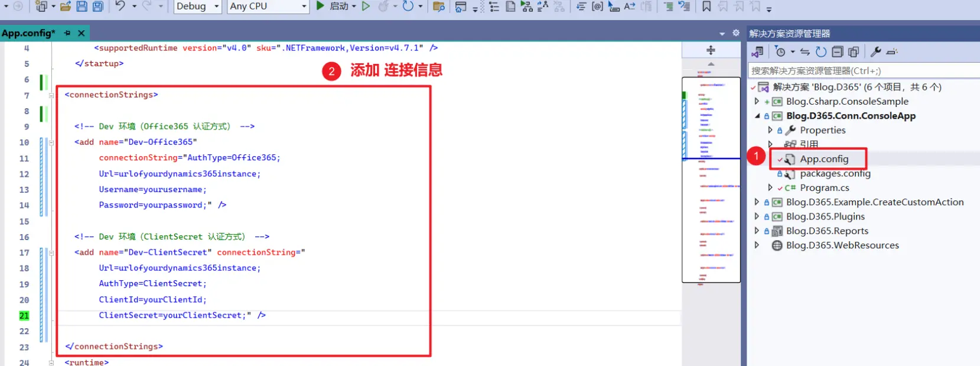Expand the Properties node
This screenshot has width=980, height=366.
click(770, 130)
